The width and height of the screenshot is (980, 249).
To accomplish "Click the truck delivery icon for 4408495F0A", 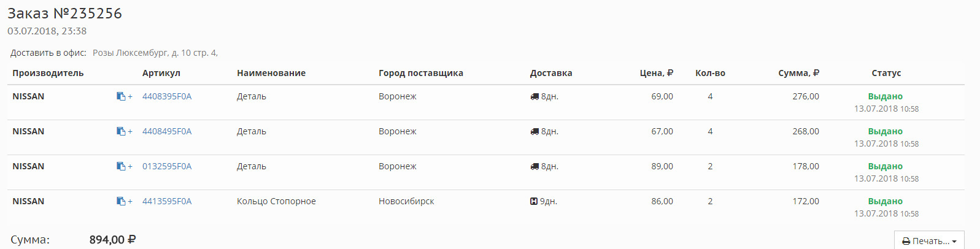I will tap(534, 131).
